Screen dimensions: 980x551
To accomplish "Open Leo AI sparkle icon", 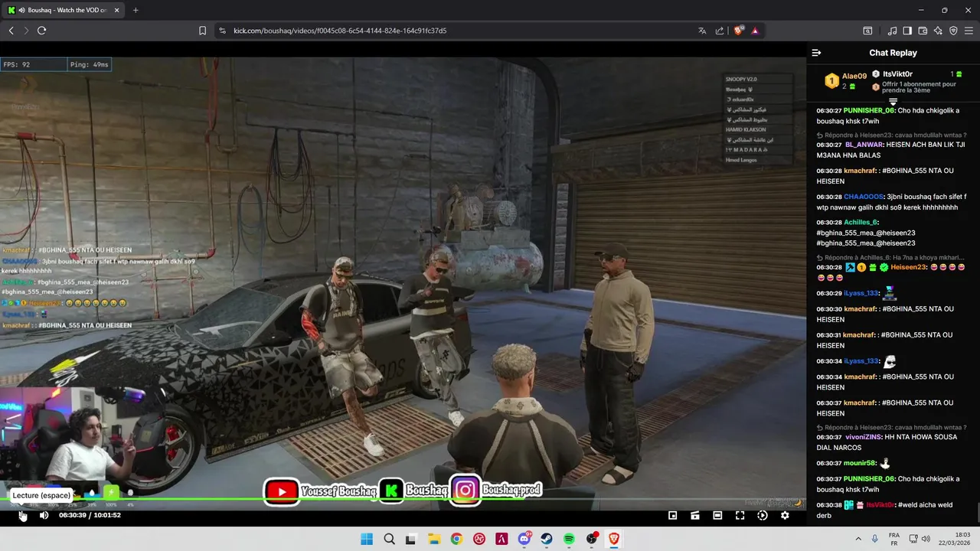I will tap(938, 31).
